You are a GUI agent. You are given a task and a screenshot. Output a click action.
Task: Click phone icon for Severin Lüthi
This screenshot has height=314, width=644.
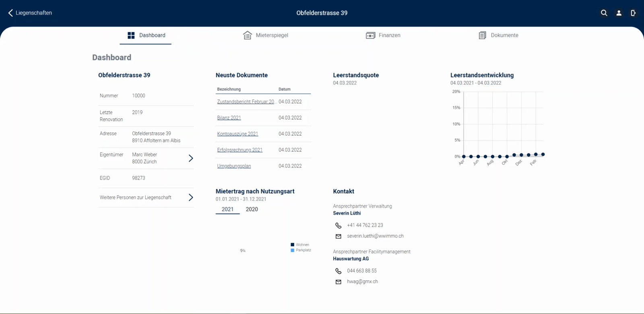coord(339,225)
